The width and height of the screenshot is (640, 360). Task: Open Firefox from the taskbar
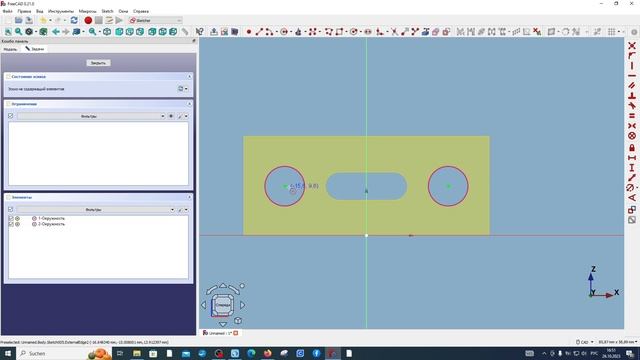pyautogui.click(x=267, y=353)
